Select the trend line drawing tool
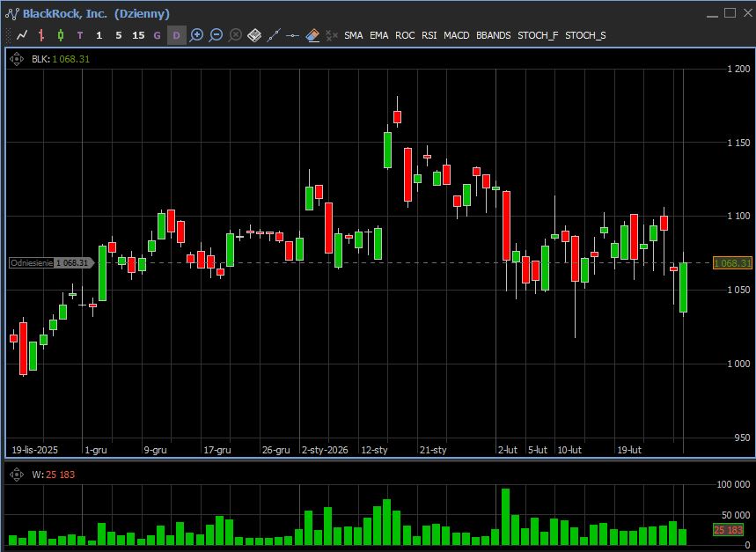 click(274, 35)
